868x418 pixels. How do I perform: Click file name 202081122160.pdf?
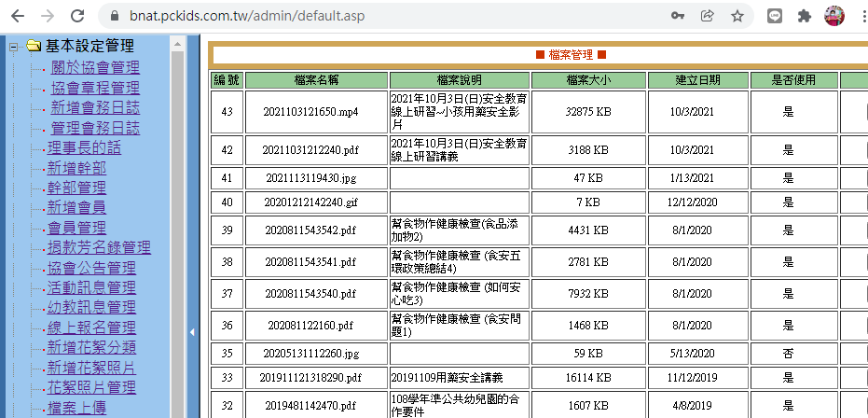coord(310,326)
